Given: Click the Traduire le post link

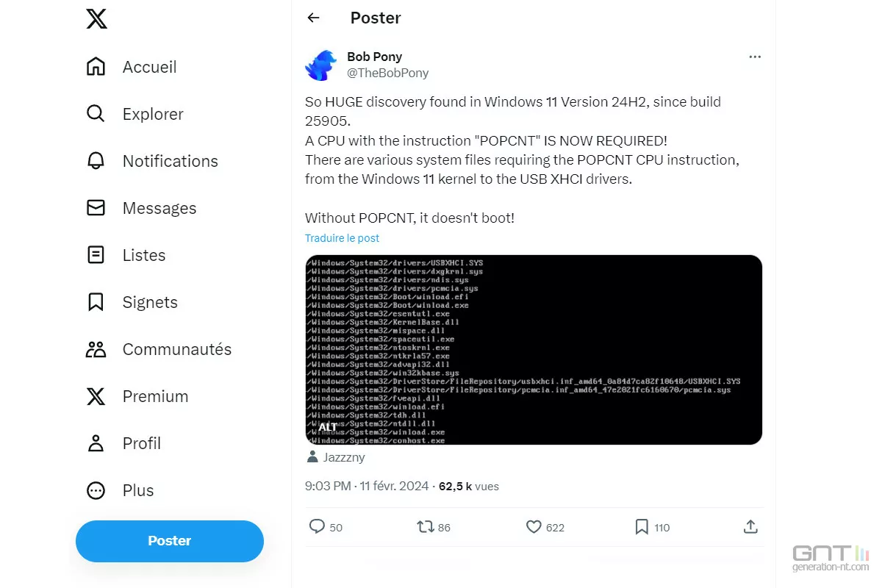Looking at the screenshot, I should [x=343, y=238].
